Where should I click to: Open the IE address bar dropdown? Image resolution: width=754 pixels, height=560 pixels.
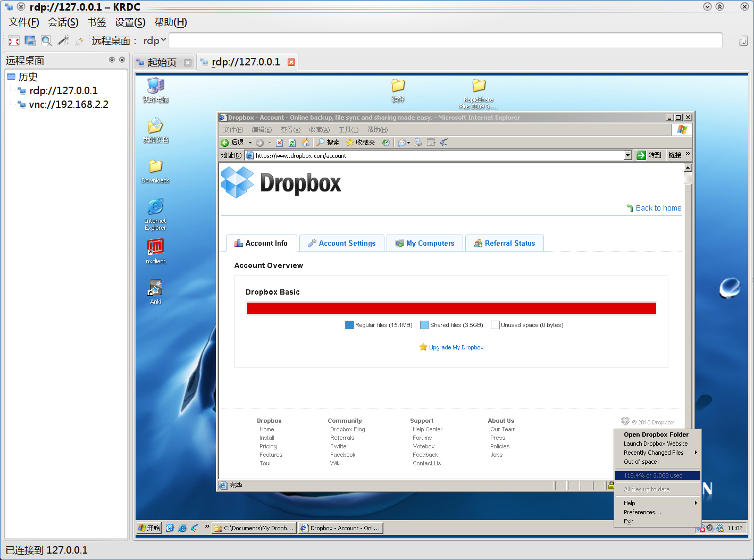point(627,155)
